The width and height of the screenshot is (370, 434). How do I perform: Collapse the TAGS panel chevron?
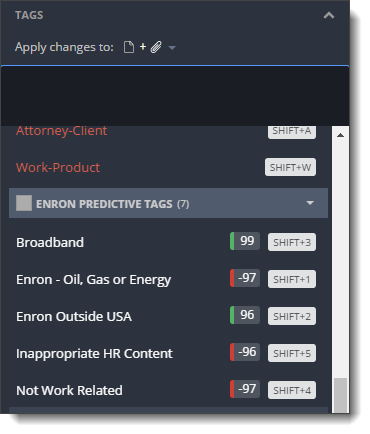(329, 15)
